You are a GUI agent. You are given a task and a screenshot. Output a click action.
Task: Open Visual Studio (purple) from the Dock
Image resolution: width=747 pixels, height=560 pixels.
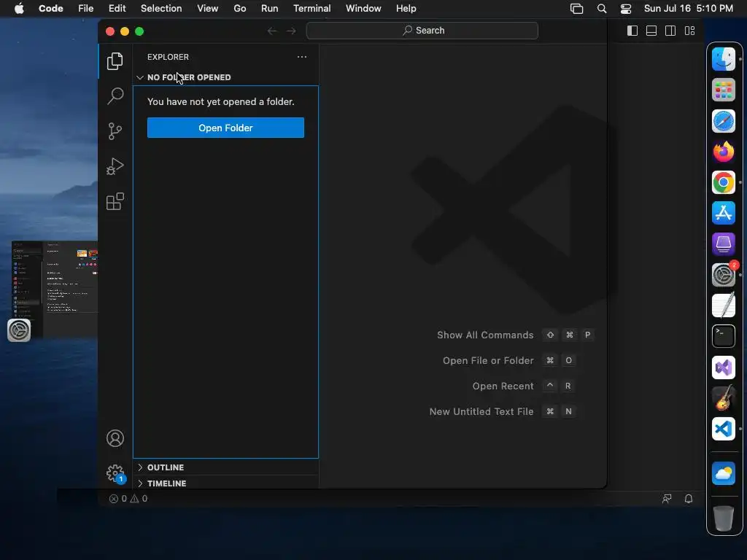[723, 367]
